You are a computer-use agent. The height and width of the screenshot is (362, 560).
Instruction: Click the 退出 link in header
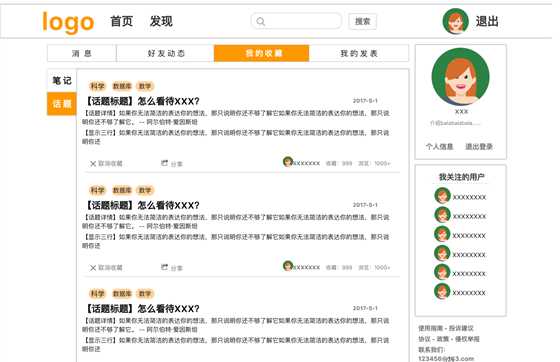(x=487, y=21)
